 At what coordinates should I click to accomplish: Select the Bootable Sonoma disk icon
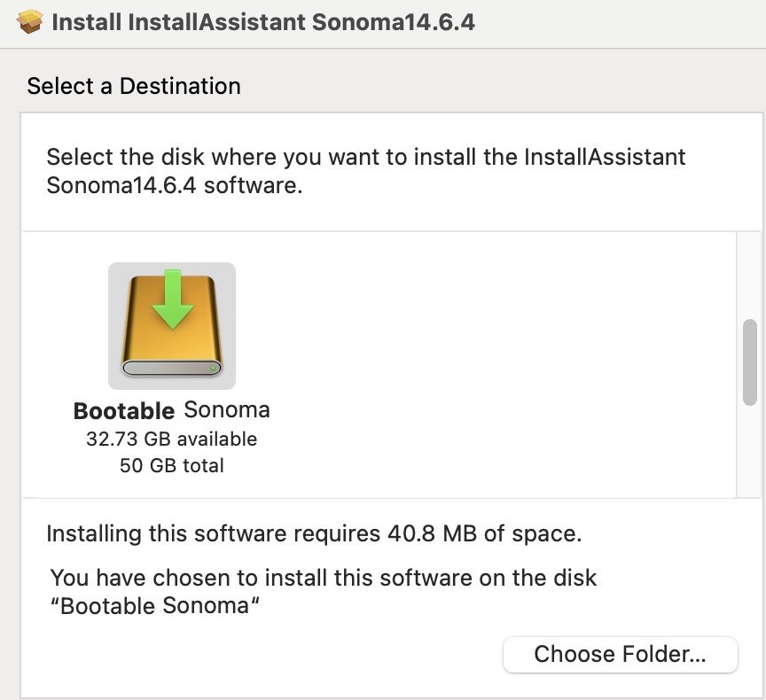[x=172, y=325]
